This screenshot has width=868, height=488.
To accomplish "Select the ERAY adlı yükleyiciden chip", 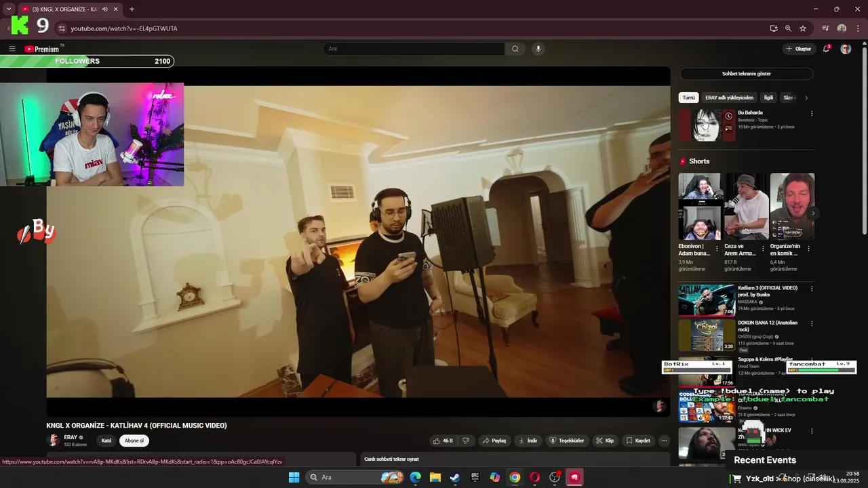I will 729,98.
